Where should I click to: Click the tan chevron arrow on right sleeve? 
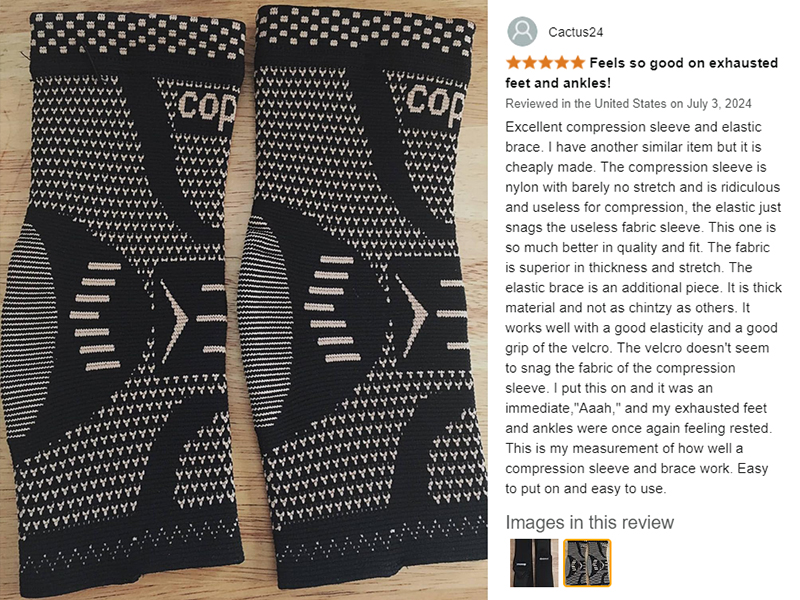coord(412,314)
